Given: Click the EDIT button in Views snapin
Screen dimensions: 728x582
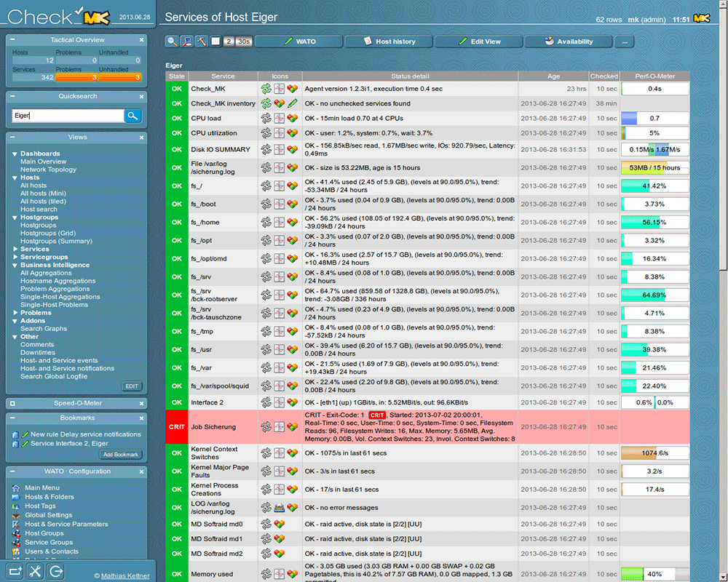Looking at the screenshot, I should click(x=132, y=386).
